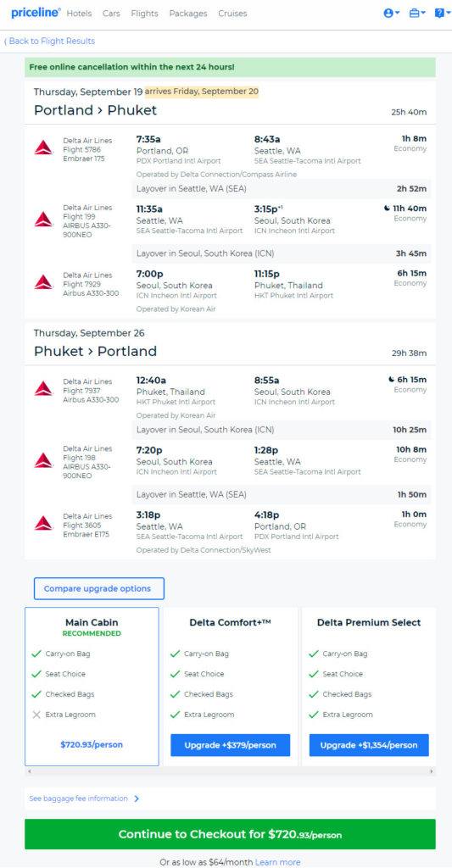Click Delta logo for Flight 5786
452x868 pixels.
coord(44,147)
